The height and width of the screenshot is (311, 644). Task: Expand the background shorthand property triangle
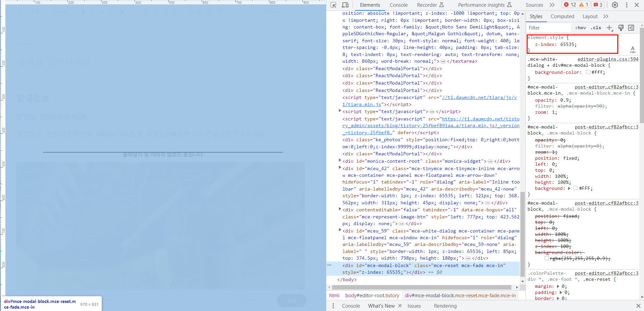(x=569, y=188)
